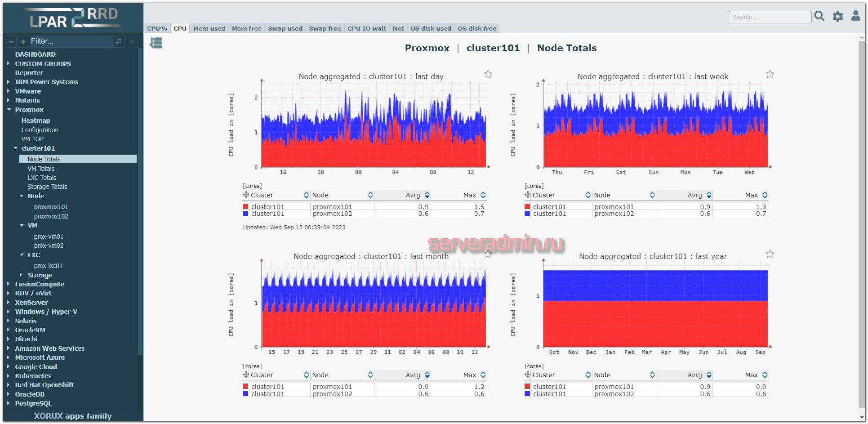Viewport: 868px width, 424px height.
Task: Expand all tree nodes with plus icon
Action: tap(23, 41)
